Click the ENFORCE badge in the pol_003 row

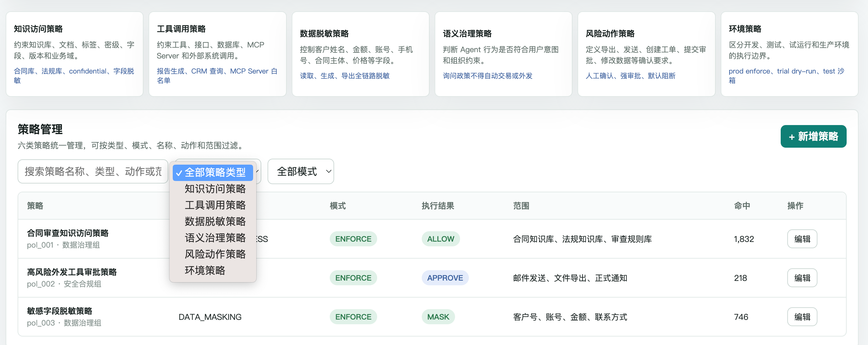click(353, 317)
